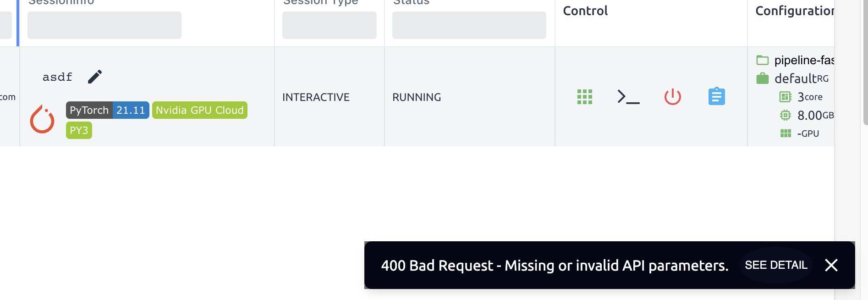Viewport: 868px width, 300px height.
Task: Open a terminal for the asdf session
Action: coord(628,97)
